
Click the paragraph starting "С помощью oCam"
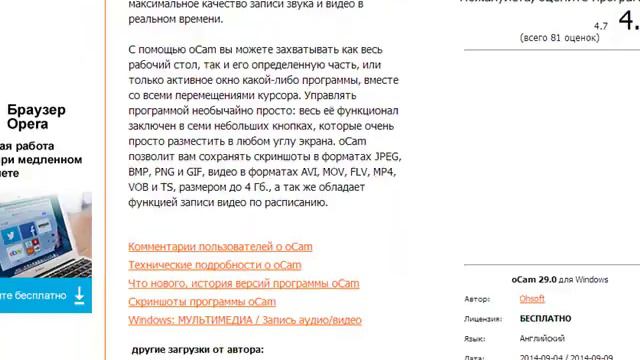tap(265, 126)
